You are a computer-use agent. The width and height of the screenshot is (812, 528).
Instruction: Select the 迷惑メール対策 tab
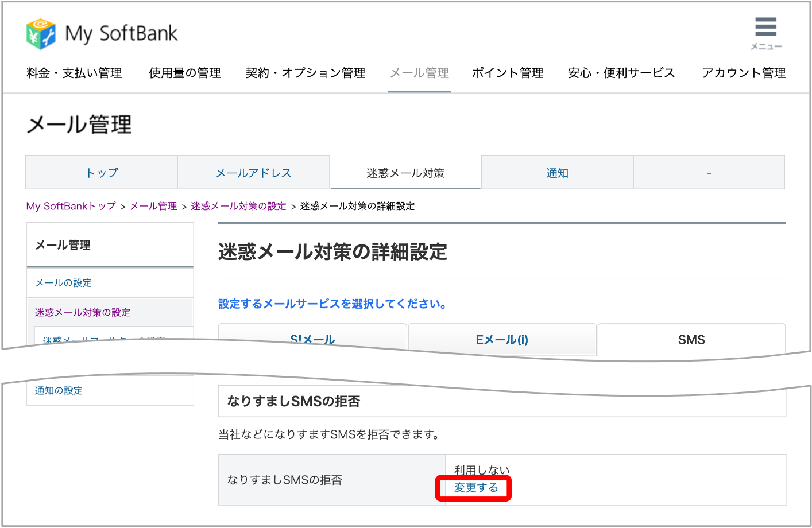[x=405, y=172]
